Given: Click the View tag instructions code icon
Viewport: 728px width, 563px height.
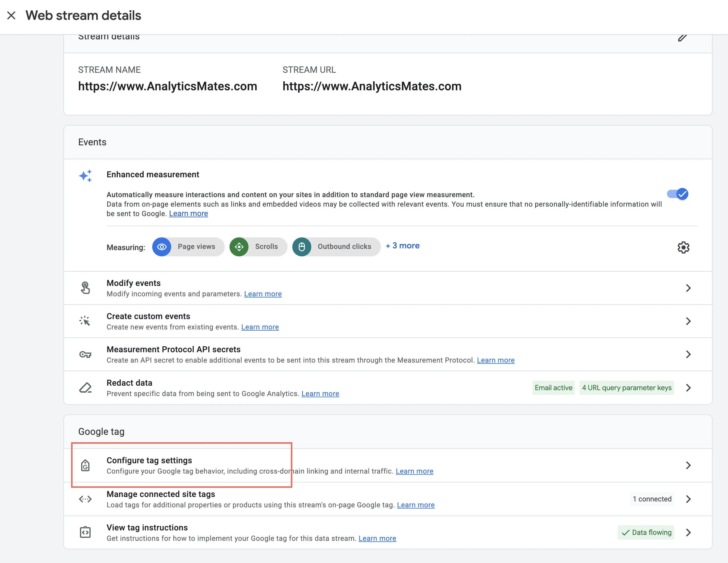Looking at the screenshot, I should point(85,532).
